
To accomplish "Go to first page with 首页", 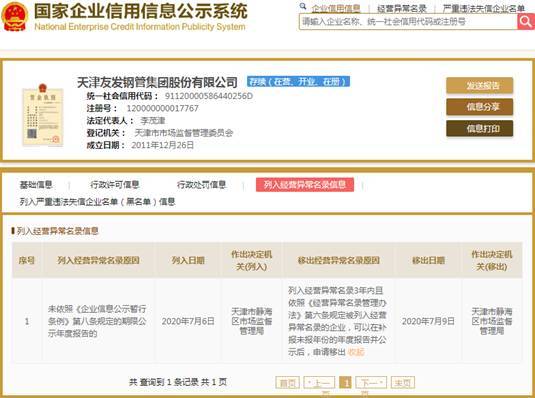I will coord(287,383).
